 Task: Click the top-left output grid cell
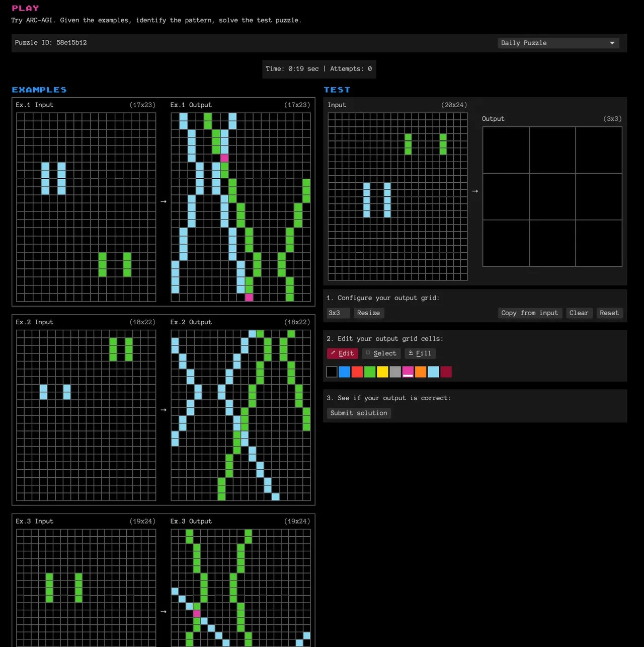(506, 150)
